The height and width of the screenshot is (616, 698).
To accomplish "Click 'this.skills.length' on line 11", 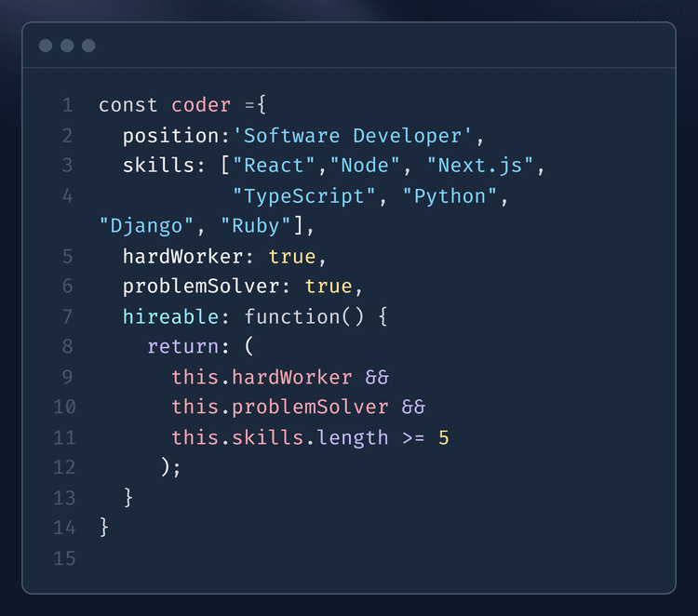I will (x=280, y=438).
